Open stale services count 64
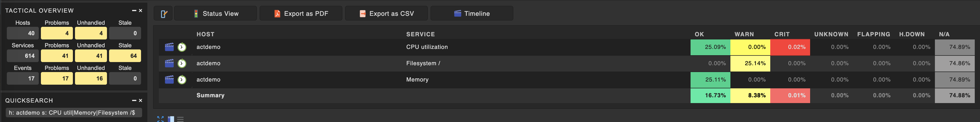 [x=125, y=56]
